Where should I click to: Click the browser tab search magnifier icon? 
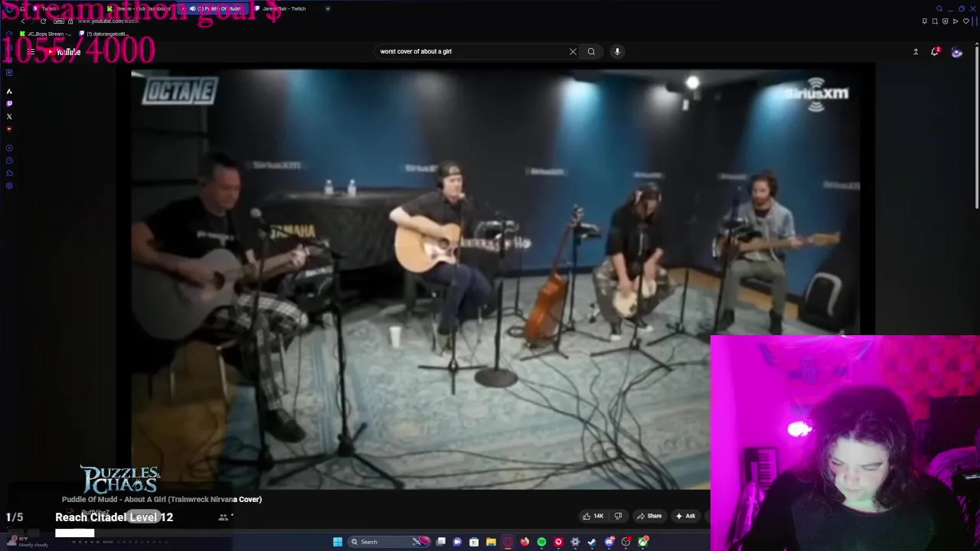939,8
